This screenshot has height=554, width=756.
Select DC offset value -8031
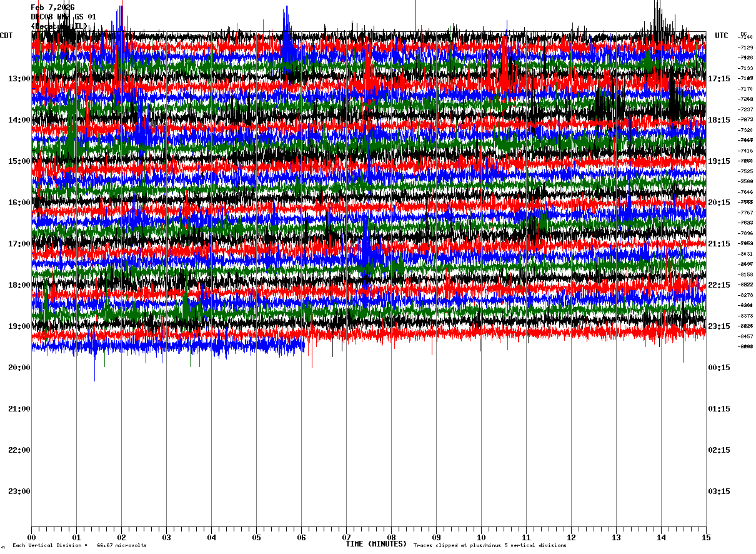(x=746, y=254)
